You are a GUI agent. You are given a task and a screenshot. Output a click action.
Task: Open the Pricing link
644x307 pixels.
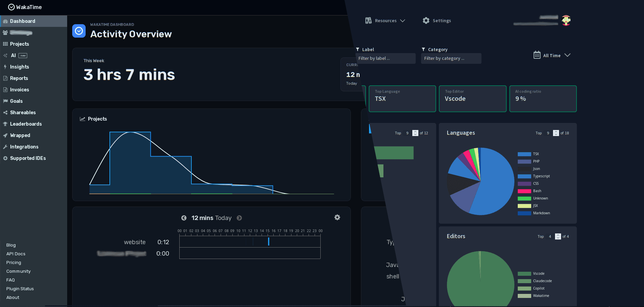14,263
